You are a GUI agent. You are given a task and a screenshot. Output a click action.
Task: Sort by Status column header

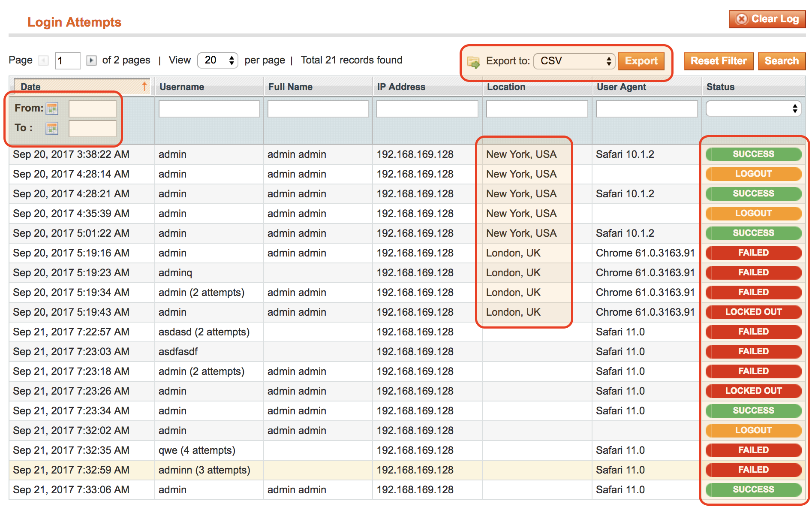click(x=720, y=87)
